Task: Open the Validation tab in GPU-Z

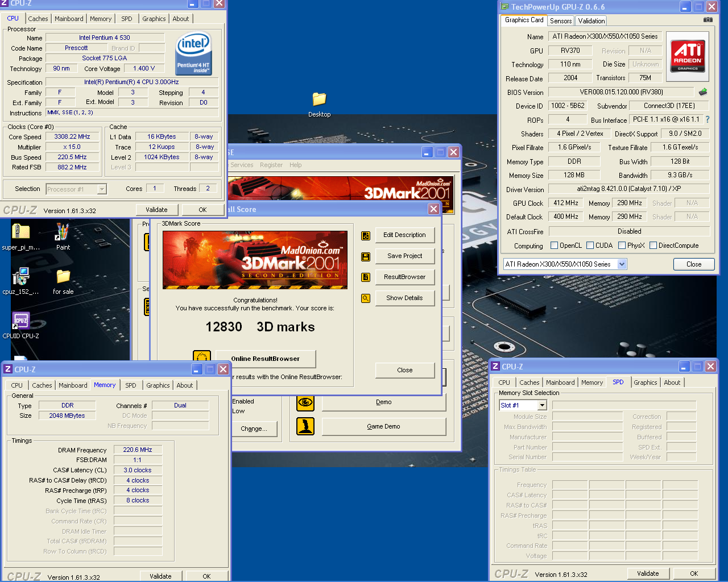Action: pos(591,21)
